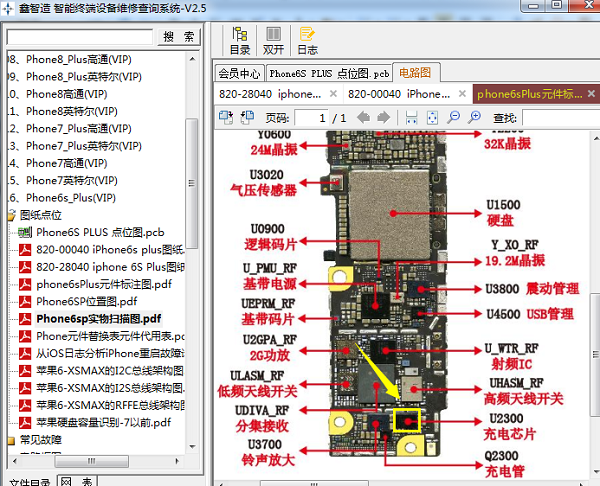Click tree horizontal scrollbar left arrow

click(15, 461)
